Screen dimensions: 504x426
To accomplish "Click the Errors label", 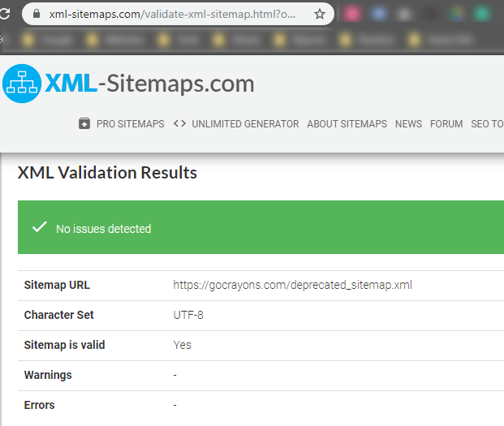I will 39,405.
